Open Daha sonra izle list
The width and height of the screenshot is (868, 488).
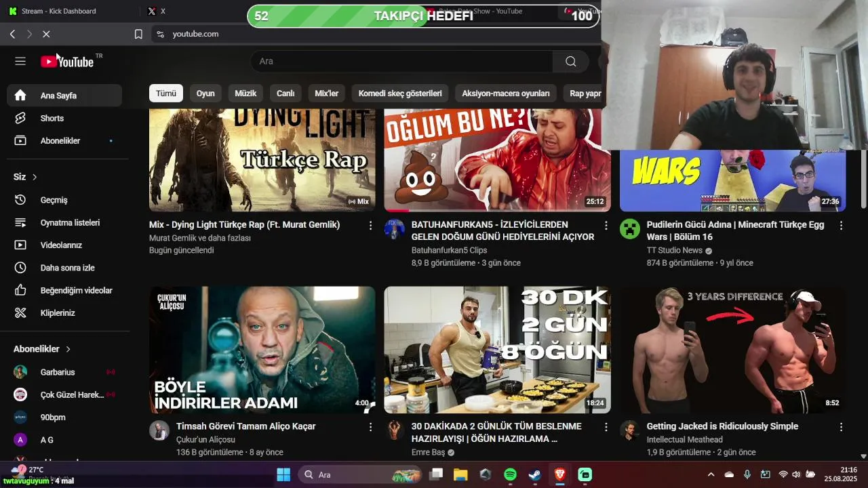point(64,268)
